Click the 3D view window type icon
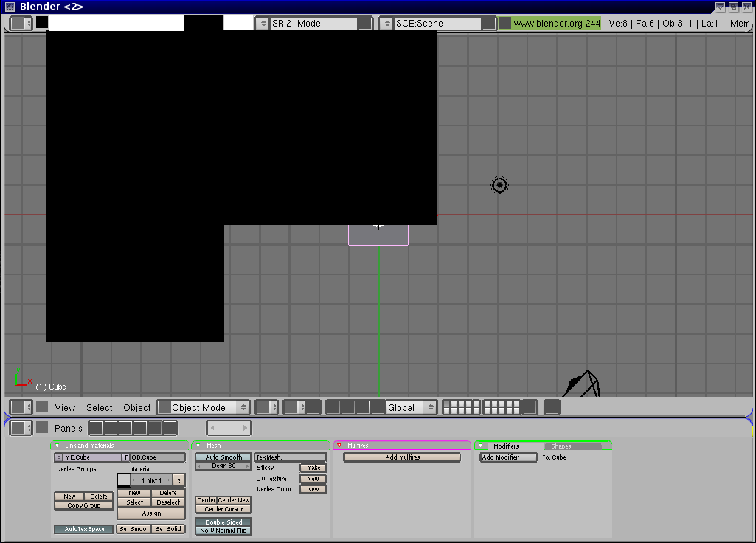 [21, 407]
